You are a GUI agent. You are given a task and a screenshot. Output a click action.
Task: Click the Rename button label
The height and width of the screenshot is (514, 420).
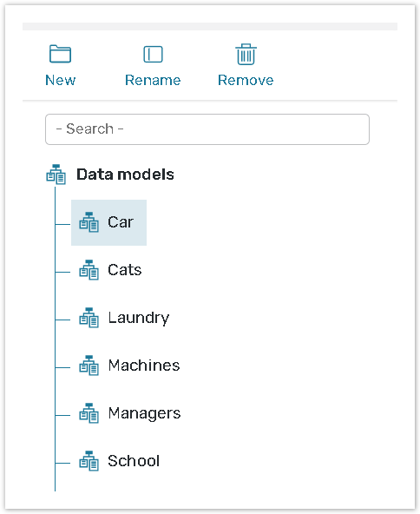pos(153,80)
